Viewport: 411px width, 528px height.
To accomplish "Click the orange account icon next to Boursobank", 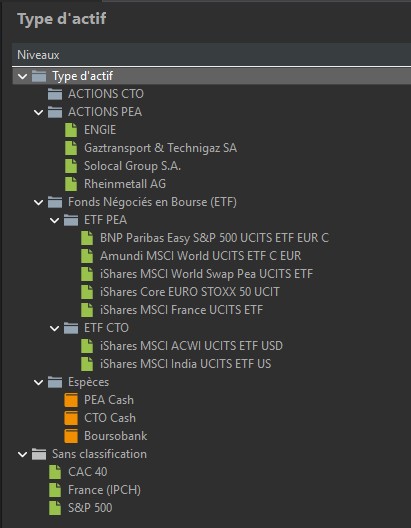I will pyautogui.click(x=71, y=436).
